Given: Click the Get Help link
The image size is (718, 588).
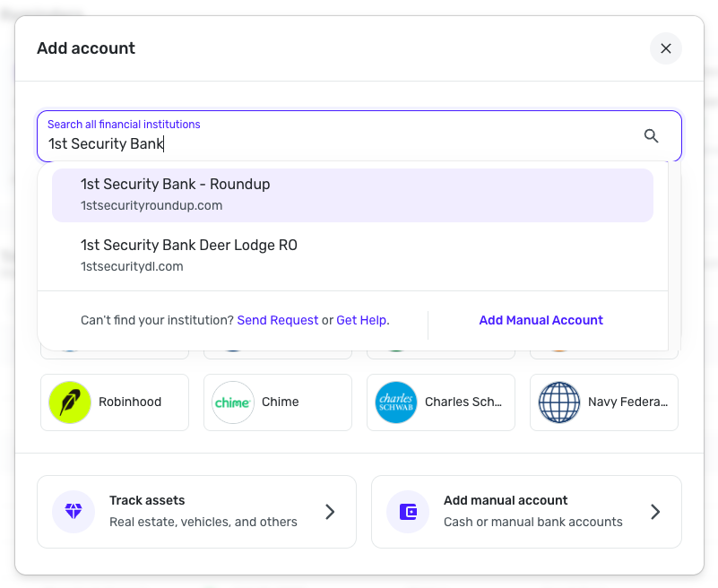Looking at the screenshot, I should 361,320.
